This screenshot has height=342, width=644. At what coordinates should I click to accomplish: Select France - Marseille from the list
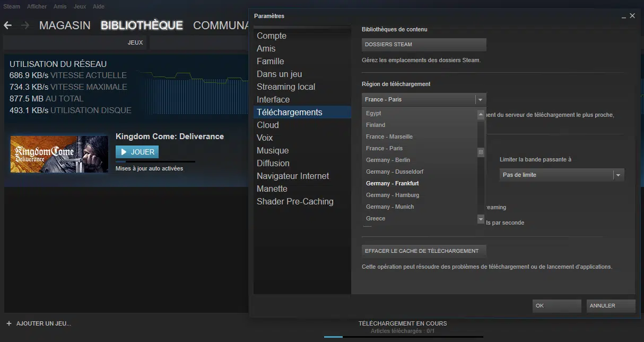tap(420, 136)
